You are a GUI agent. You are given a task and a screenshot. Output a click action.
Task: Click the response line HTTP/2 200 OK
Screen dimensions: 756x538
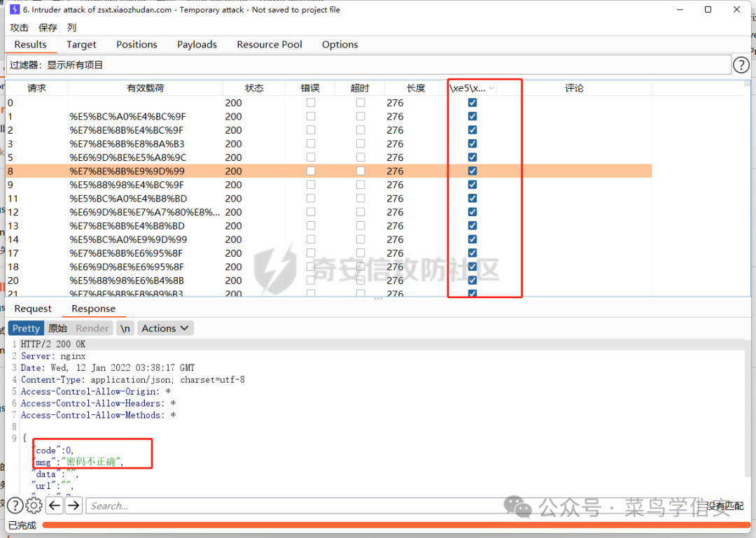(53, 344)
